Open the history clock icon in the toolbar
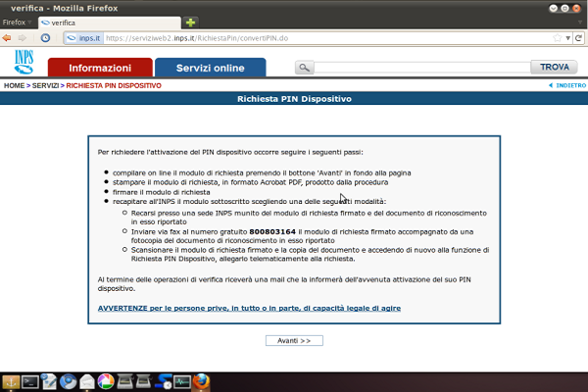588x392 pixels. tap(45, 38)
